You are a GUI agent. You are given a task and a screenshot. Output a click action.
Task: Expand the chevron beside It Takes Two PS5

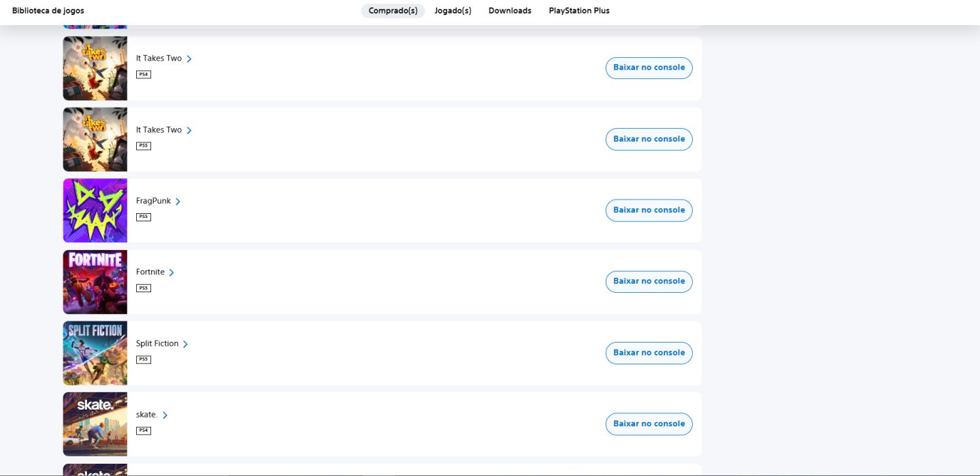tap(189, 130)
